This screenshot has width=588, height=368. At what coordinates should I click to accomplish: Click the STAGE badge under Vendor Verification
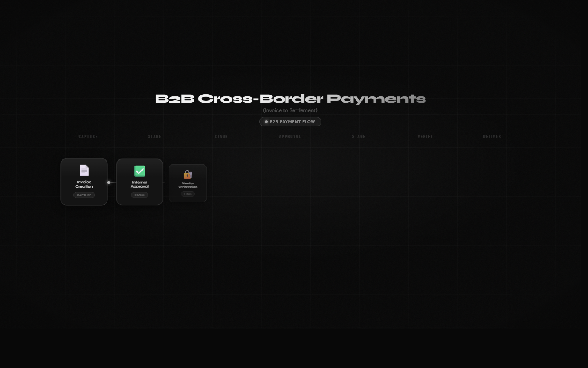(x=188, y=194)
